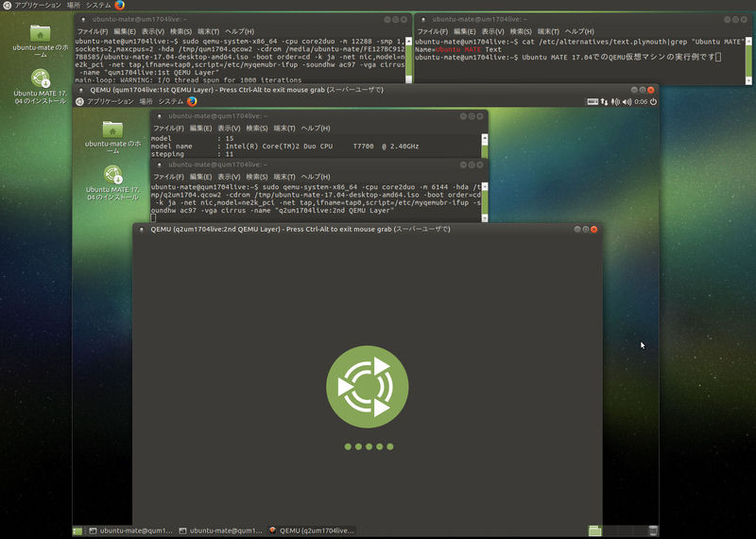Open 端末(T) in the top-right host terminal
This screenshot has height=539, width=756.
(x=549, y=31)
